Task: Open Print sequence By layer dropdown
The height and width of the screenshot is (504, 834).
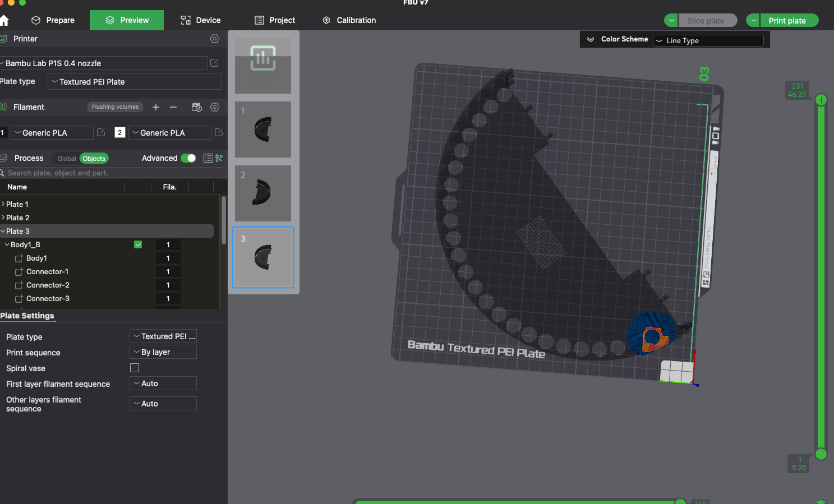Action: pos(163,352)
